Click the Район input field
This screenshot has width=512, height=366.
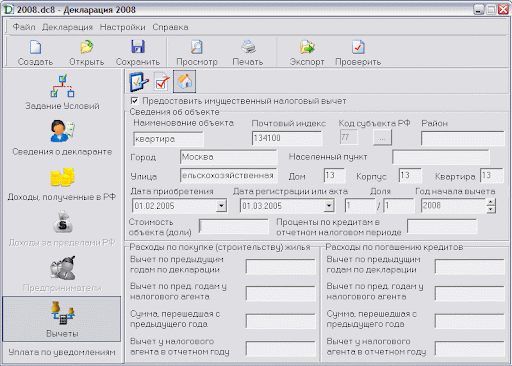coord(462,138)
